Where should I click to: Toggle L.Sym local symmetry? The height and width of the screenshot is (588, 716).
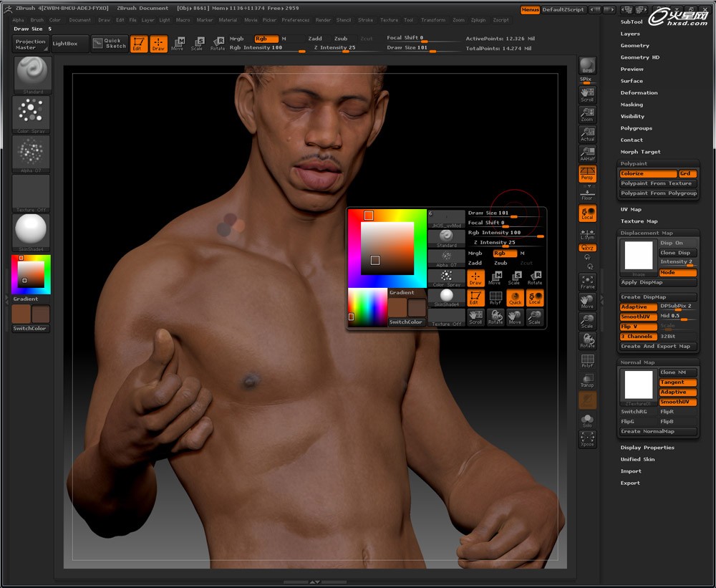tap(587, 234)
